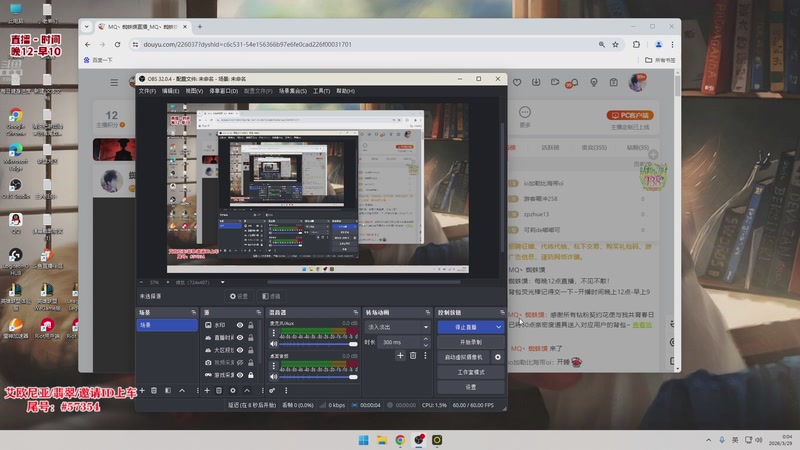Click 开始录制 to start recording
The image size is (800, 450).
(x=471, y=342)
